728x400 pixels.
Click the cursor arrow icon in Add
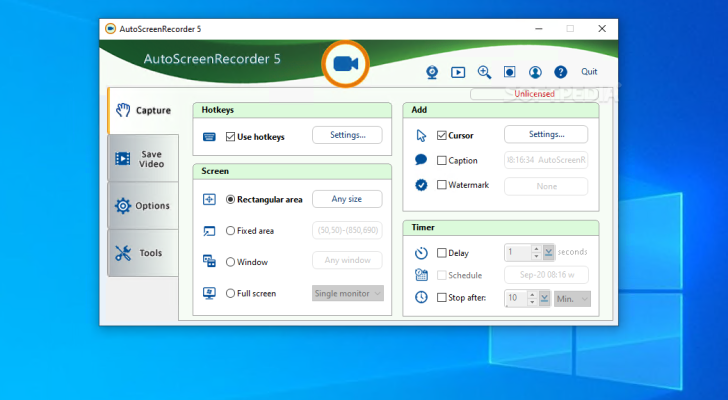pyautogui.click(x=421, y=135)
